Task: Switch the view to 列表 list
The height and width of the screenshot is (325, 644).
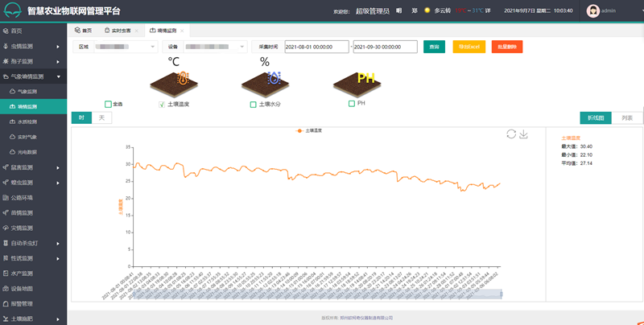Action: point(627,117)
